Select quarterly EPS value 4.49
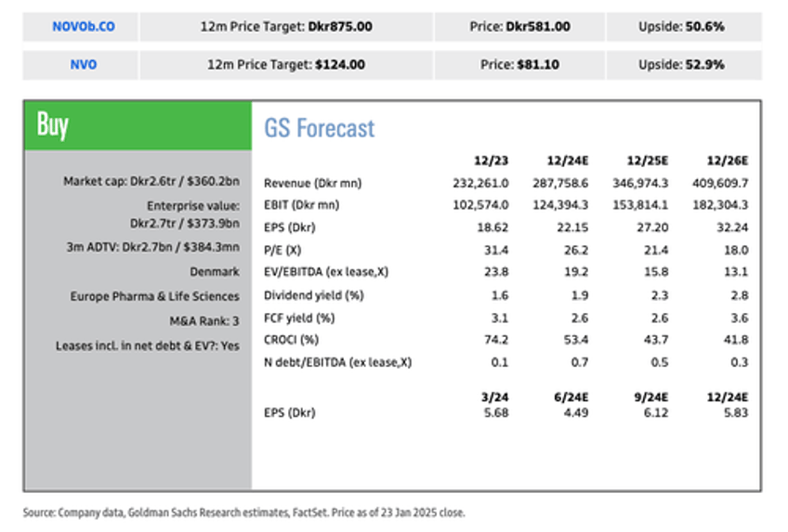This screenshot has width=788, height=532. [x=576, y=413]
